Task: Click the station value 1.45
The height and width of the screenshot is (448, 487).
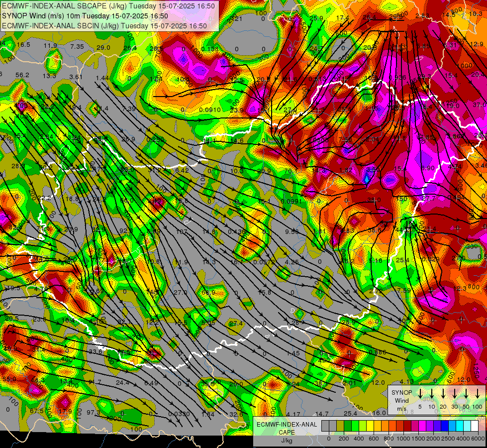Action: click(x=293, y=353)
